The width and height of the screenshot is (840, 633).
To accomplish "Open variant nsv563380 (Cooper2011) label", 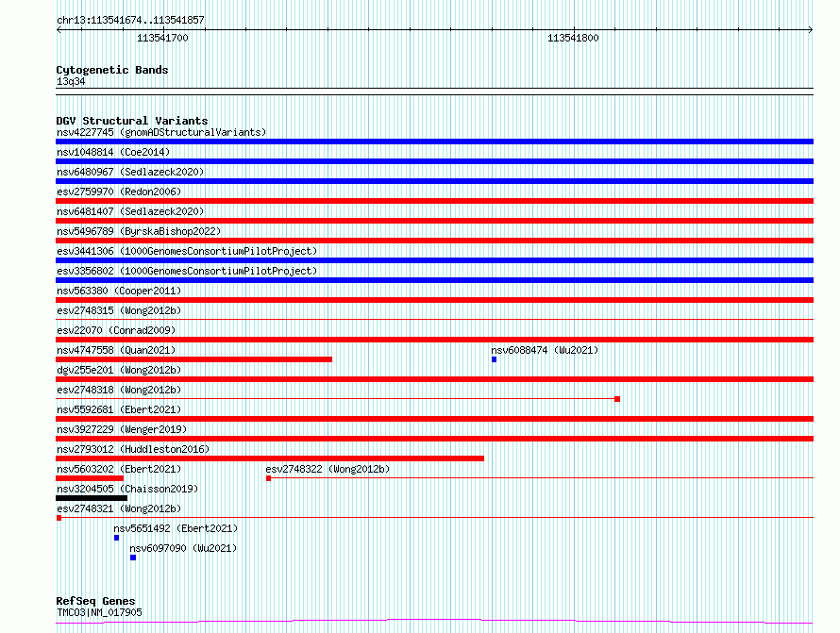I will tap(119, 291).
